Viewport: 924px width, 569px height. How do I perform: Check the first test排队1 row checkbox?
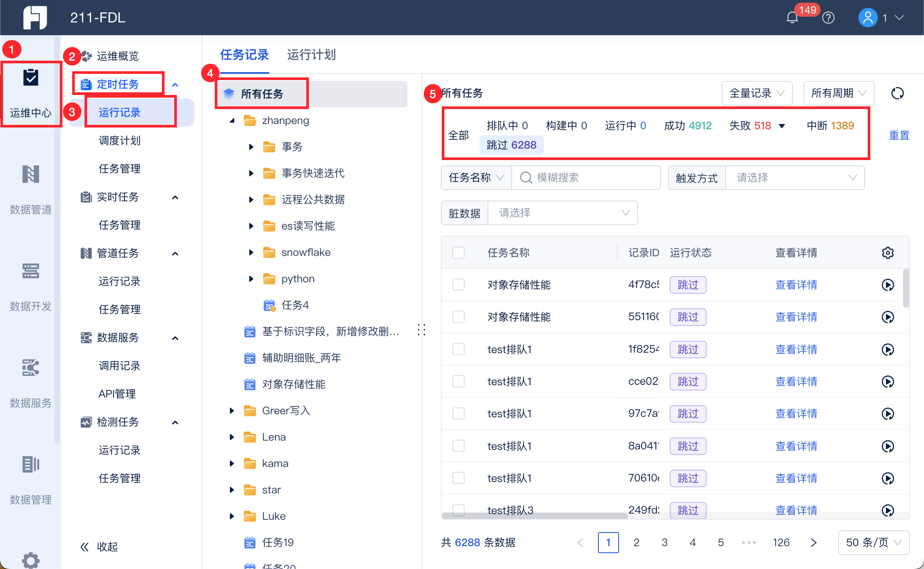click(458, 349)
